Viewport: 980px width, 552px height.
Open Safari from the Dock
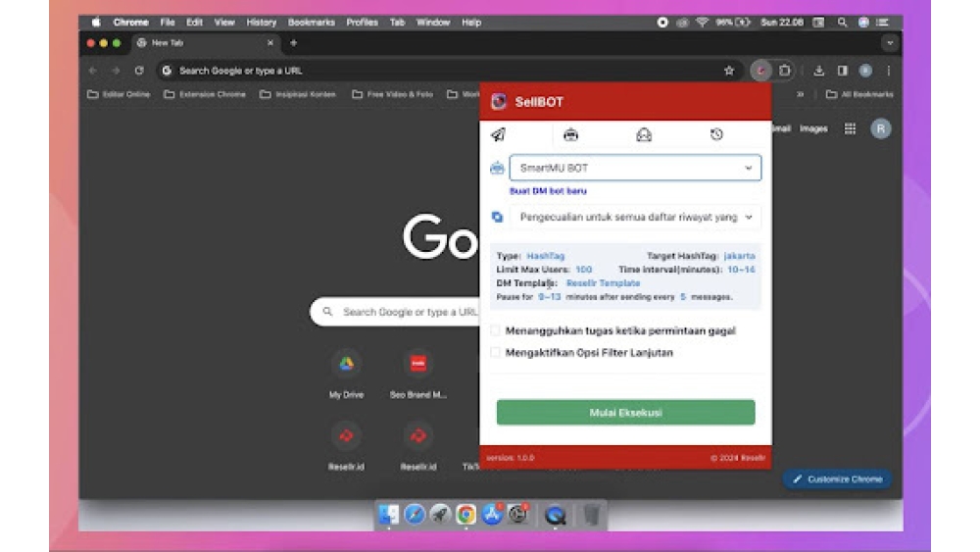point(415,515)
